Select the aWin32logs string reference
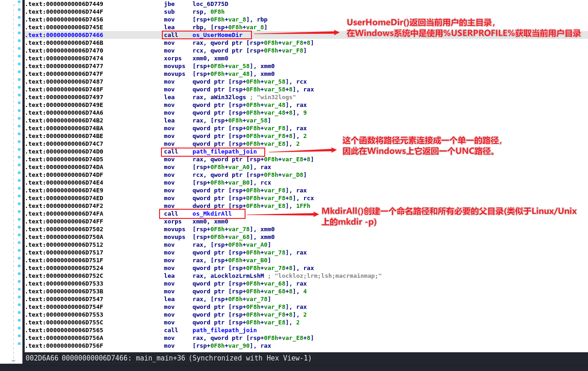Viewport: 588px width, 371px height. 226,97
